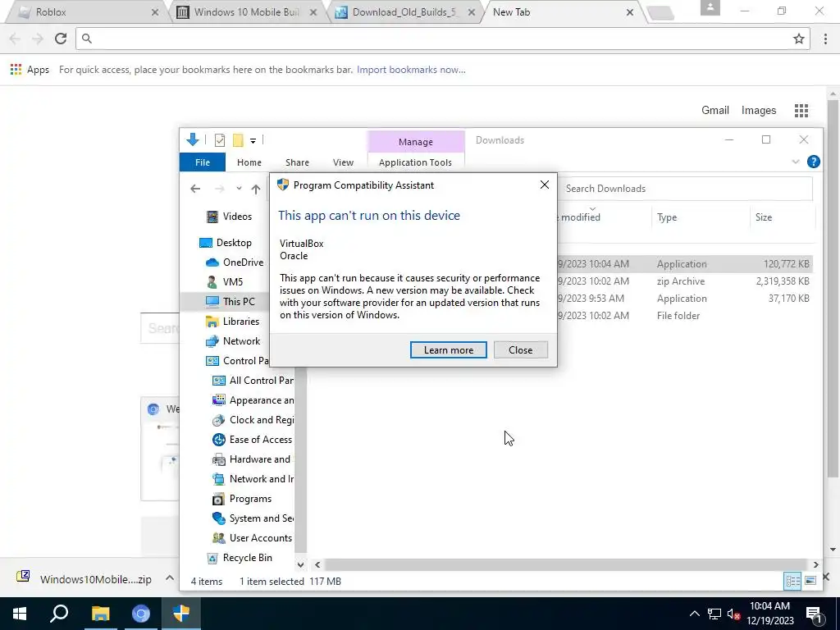Click Learn more in the compatibility dialog
This screenshot has width=840, height=630.
[449, 349]
